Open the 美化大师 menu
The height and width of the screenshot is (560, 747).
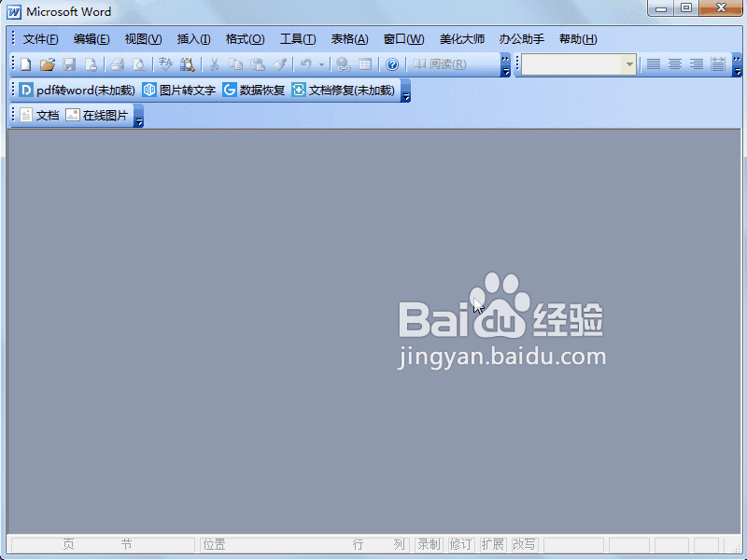tap(461, 39)
